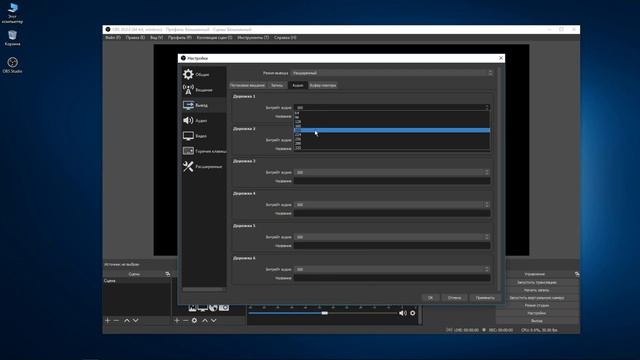The width and height of the screenshot is (640, 360).
Task: Open the Коллекция сцен menu
Action: click(214, 38)
